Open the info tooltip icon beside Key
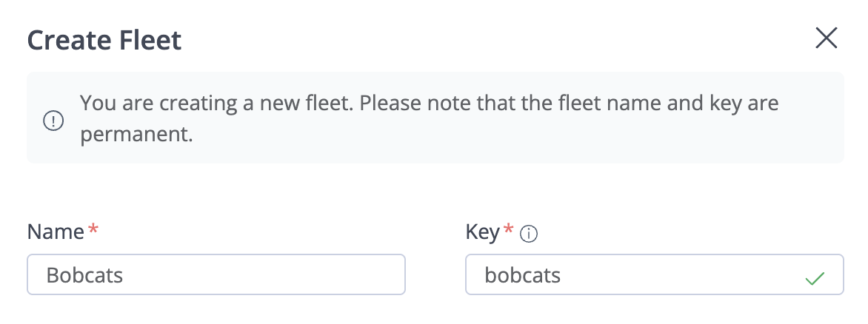The height and width of the screenshot is (324, 868). pyautogui.click(x=529, y=234)
